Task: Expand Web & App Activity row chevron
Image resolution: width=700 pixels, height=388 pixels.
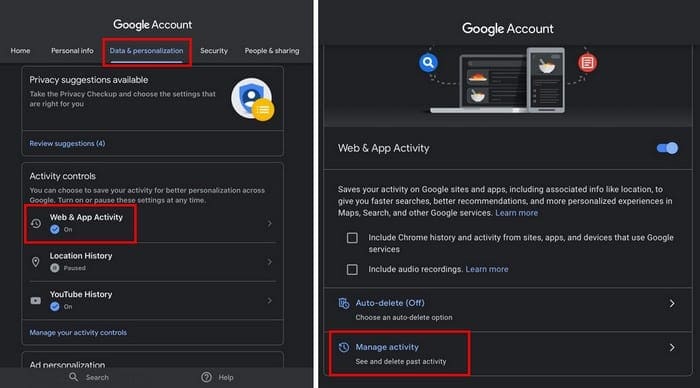Action: (x=269, y=223)
